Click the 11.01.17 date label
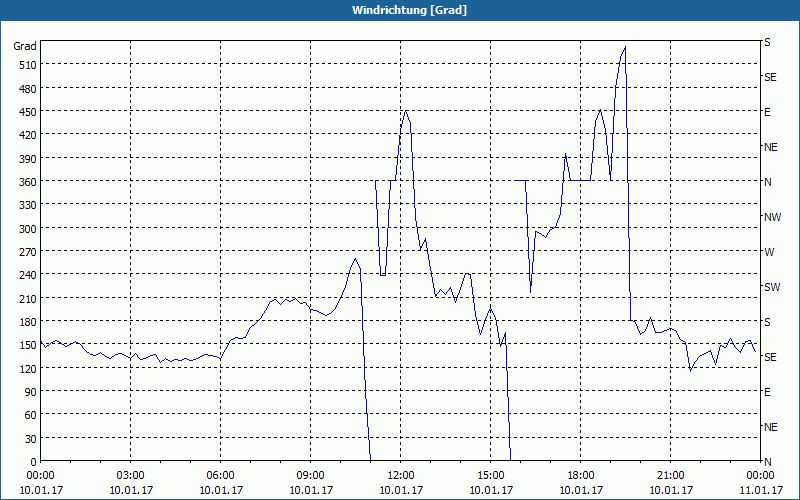 760,490
